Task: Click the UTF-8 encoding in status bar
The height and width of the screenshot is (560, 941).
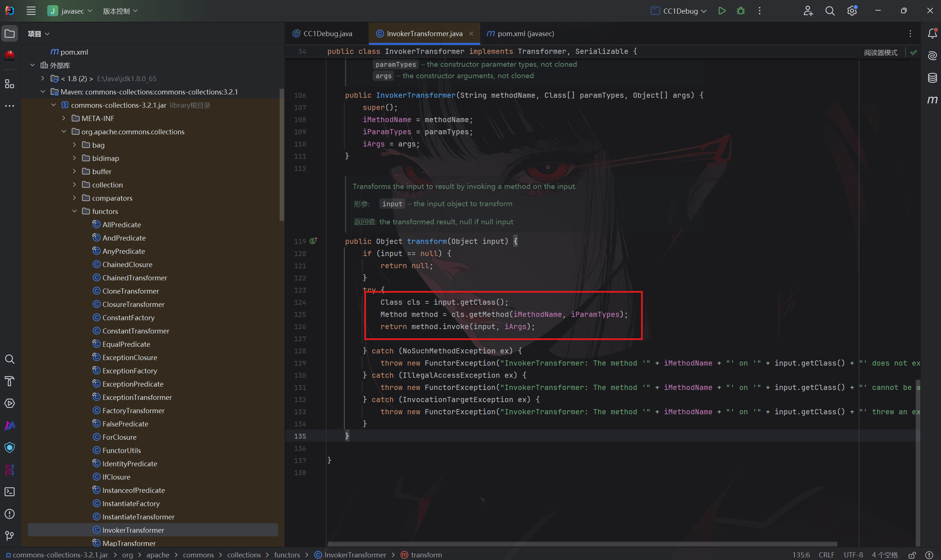Action: [853, 555]
